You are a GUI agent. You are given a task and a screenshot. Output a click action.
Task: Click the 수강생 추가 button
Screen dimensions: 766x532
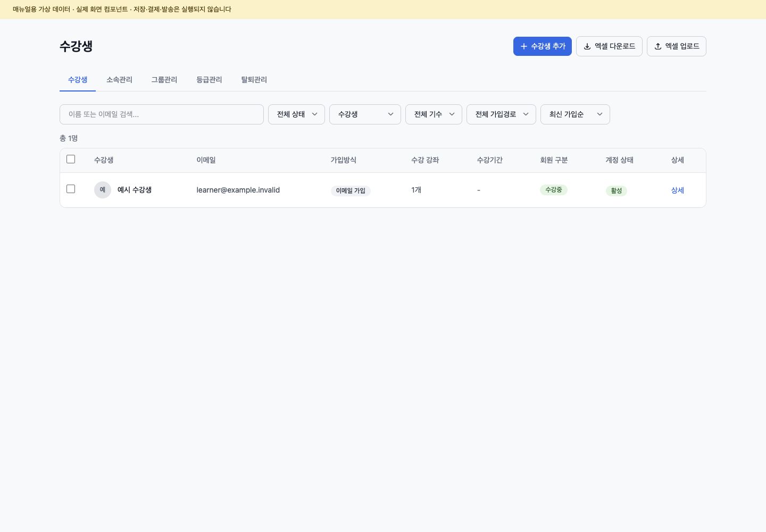pos(543,46)
